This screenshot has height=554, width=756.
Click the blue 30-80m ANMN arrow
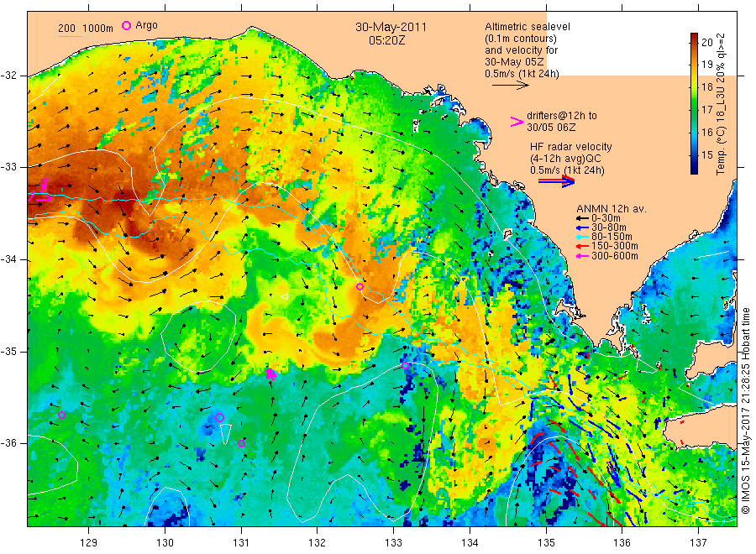pos(582,227)
